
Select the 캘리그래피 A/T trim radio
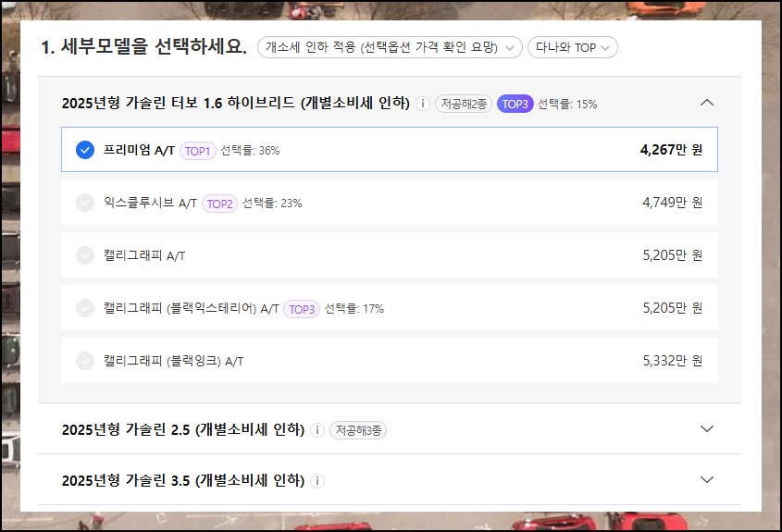pyautogui.click(x=85, y=255)
